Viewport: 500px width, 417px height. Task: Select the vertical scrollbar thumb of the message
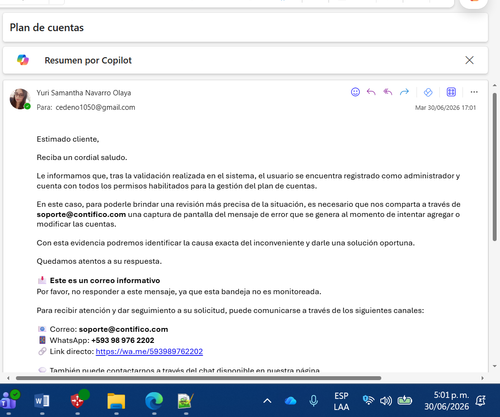[495, 167]
